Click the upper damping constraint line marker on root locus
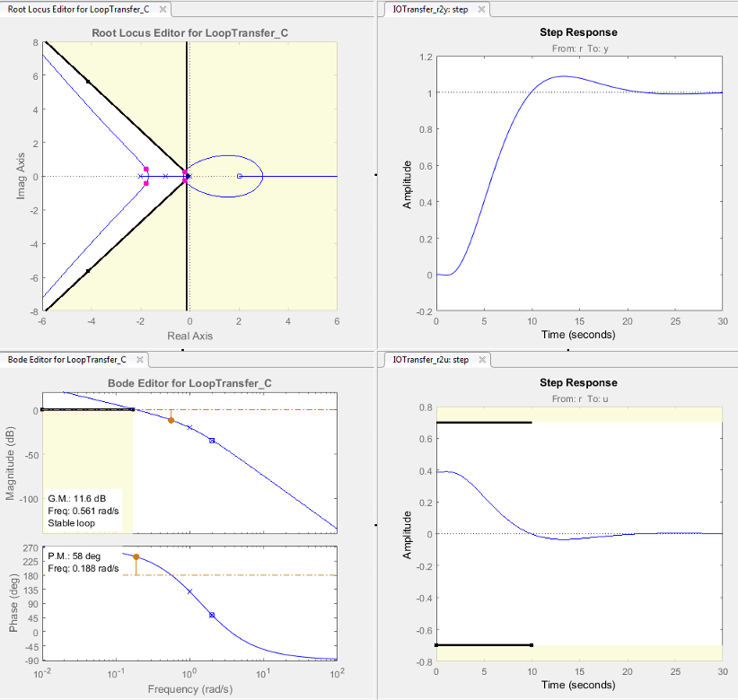 point(88,82)
